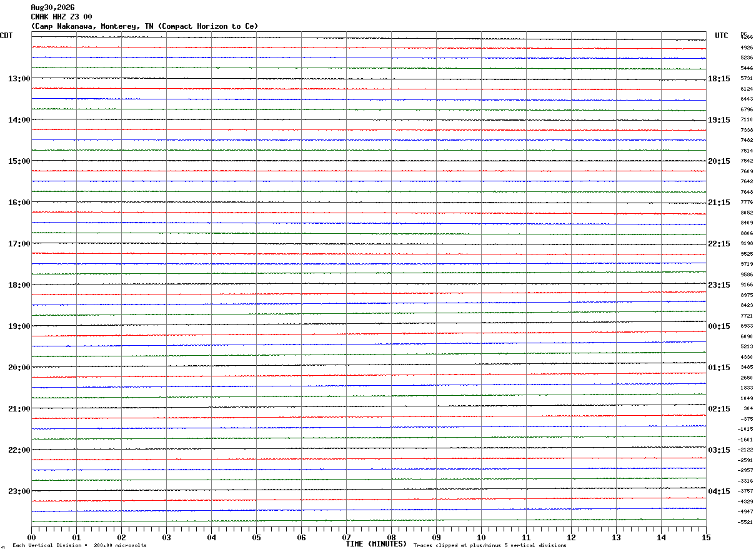Viewport: 756px width, 554px height.
Task: Click minute 07 on the time axis
Action: [346, 537]
